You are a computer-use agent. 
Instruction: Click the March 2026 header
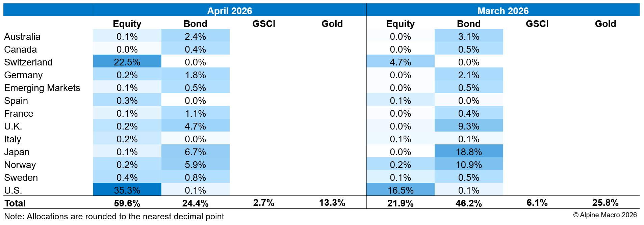point(503,11)
